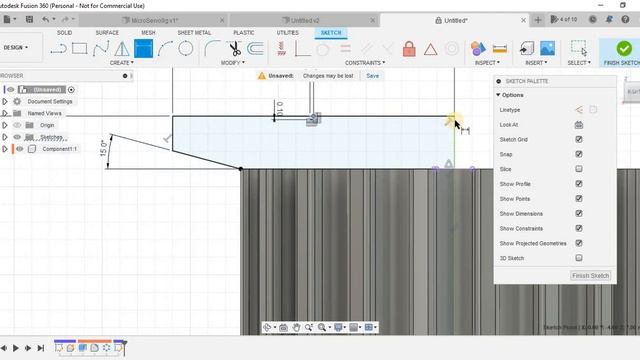640x360 pixels.
Task: Enable the 3D Sketch checkbox
Action: (x=579, y=258)
